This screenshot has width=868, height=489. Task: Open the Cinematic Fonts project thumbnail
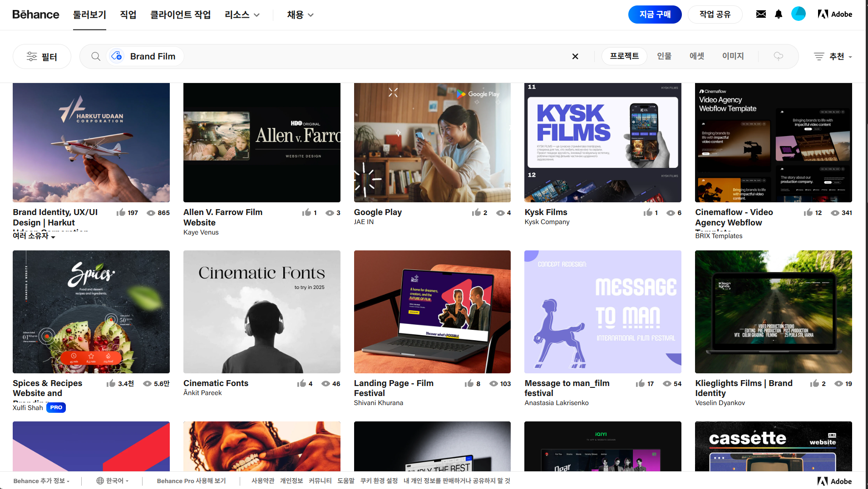262,312
